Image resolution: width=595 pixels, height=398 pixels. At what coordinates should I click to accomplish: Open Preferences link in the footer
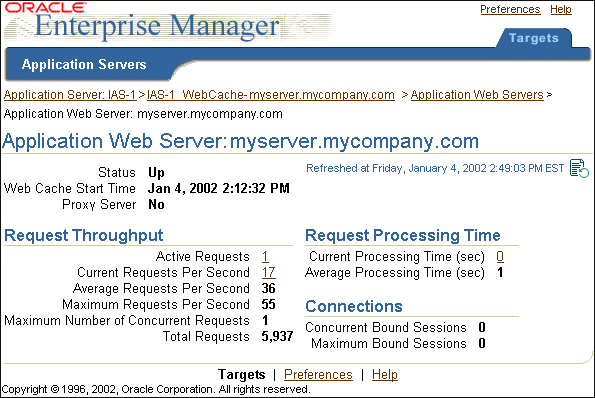tap(318, 374)
